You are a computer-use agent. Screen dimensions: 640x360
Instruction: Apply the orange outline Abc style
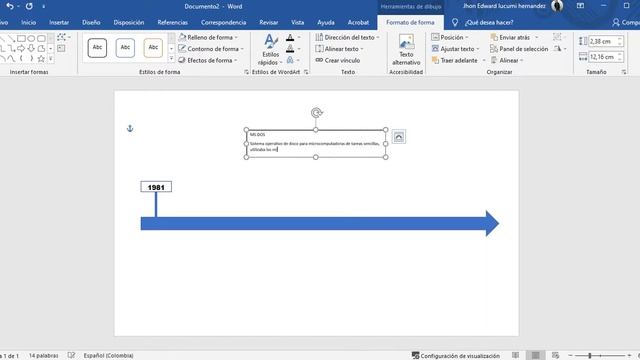coord(153,48)
